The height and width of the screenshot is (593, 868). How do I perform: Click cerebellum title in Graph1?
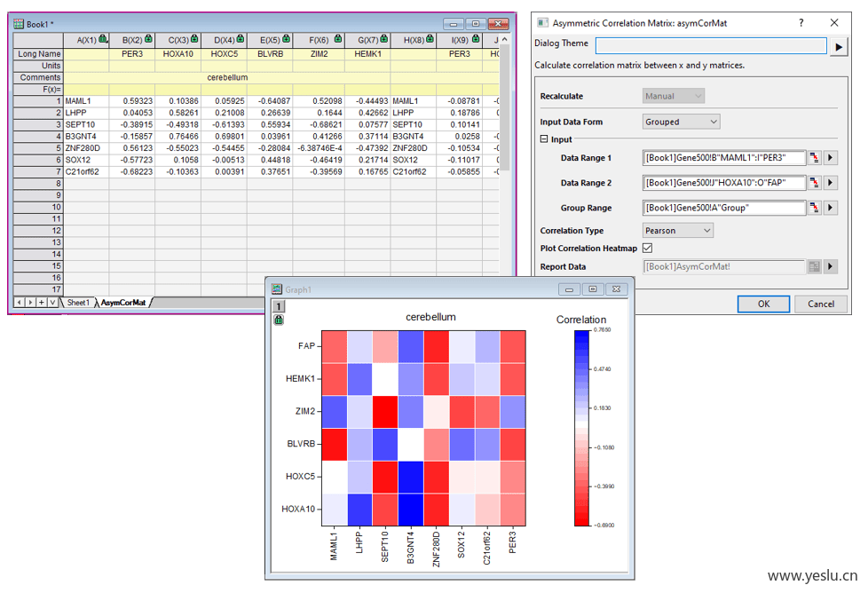pyautogui.click(x=430, y=317)
